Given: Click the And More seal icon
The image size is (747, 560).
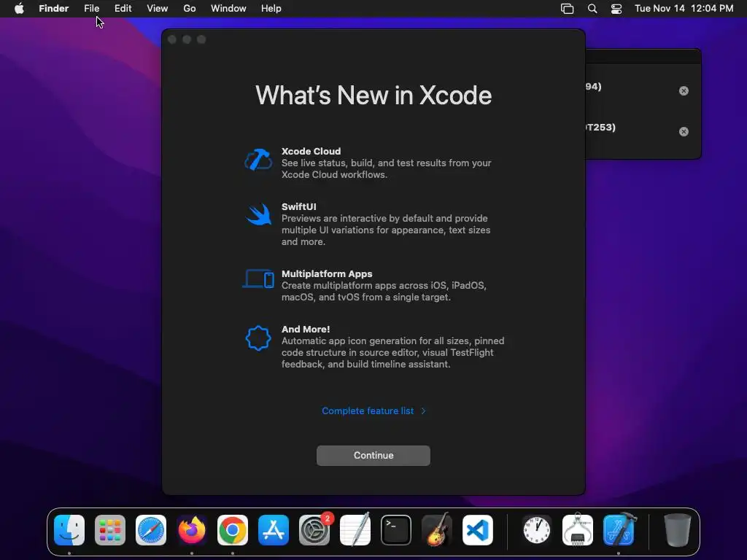Looking at the screenshot, I should click(258, 338).
